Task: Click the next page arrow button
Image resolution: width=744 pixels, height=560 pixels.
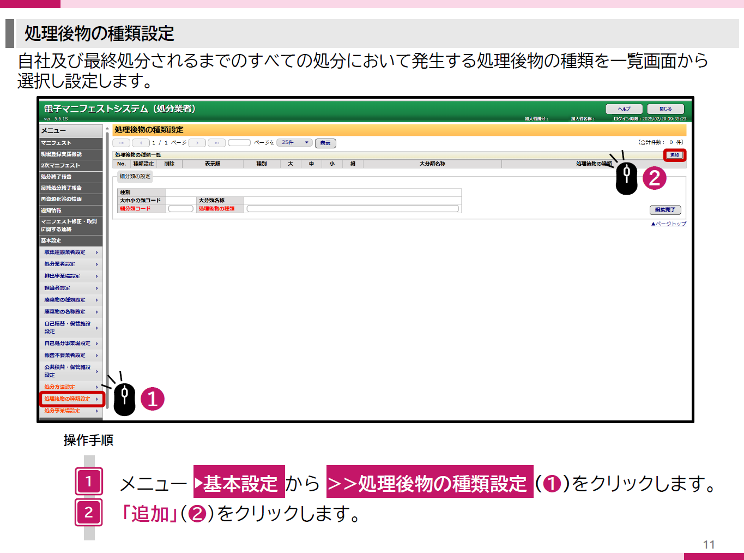Action: [197, 143]
